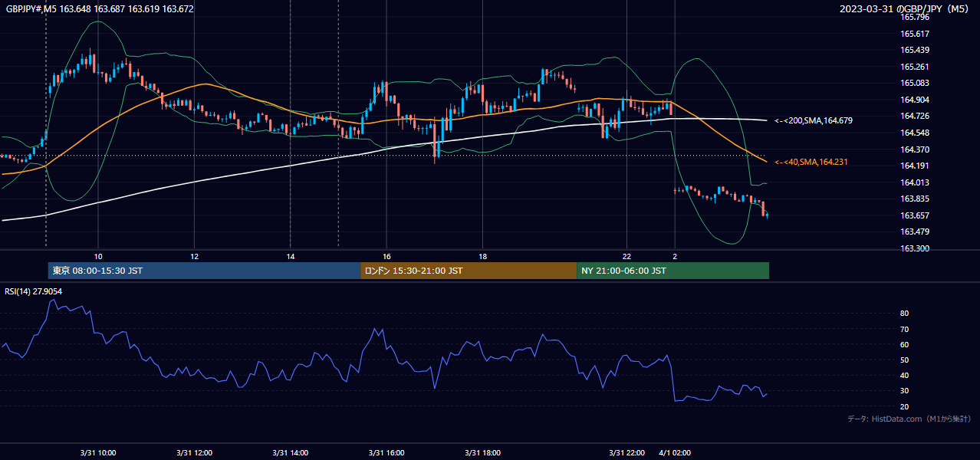Click the RSI scale value 50
Viewport: 980px width, 460px height.
click(904, 360)
